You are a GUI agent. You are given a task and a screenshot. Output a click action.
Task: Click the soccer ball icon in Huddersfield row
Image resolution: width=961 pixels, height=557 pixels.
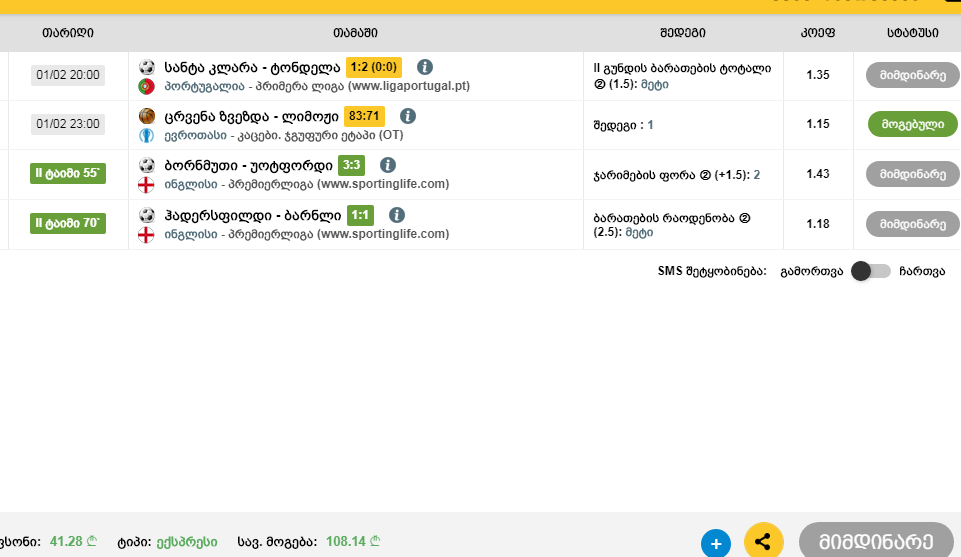146,215
